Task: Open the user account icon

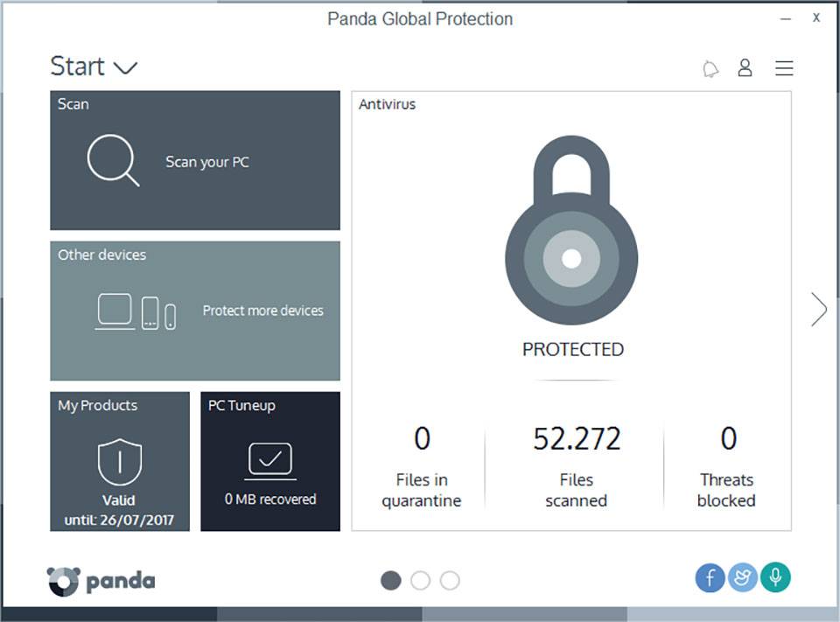Action: tap(745, 68)
